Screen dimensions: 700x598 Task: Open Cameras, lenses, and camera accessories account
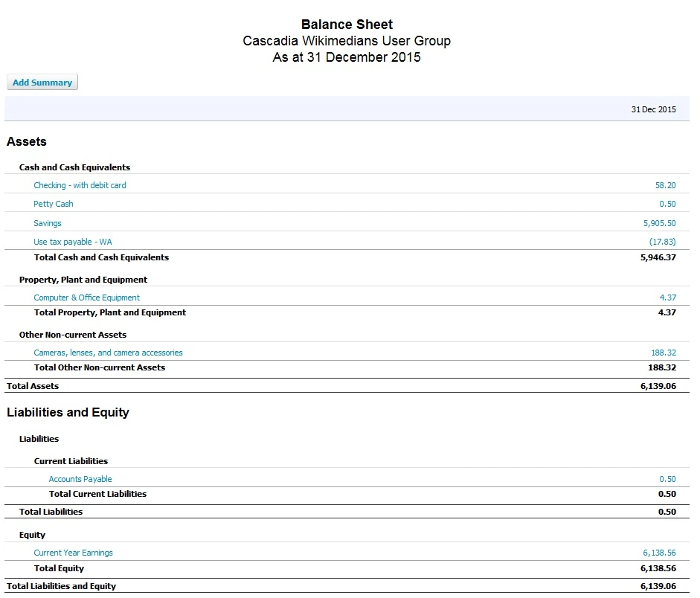(x=108, y=353)
